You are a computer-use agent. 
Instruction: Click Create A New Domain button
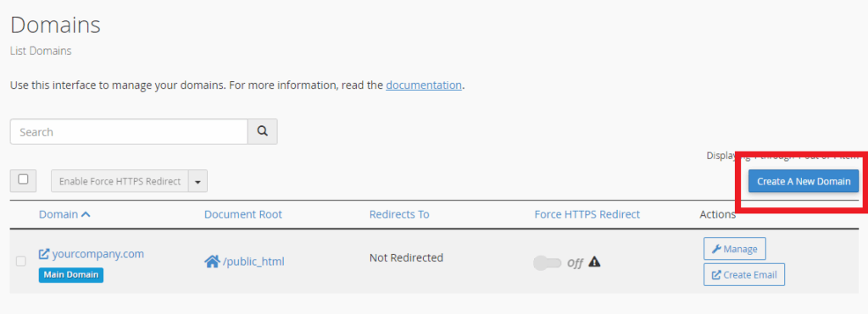804,181
